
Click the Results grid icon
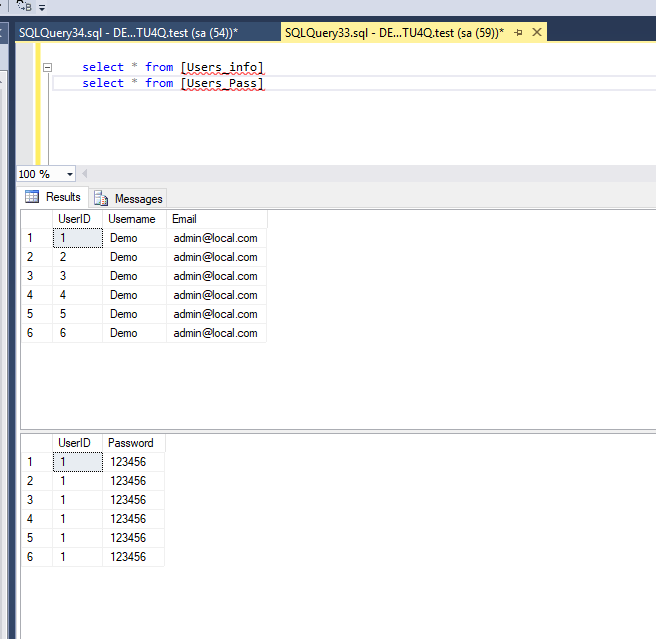pyautogui.click(x=32, y=197)
